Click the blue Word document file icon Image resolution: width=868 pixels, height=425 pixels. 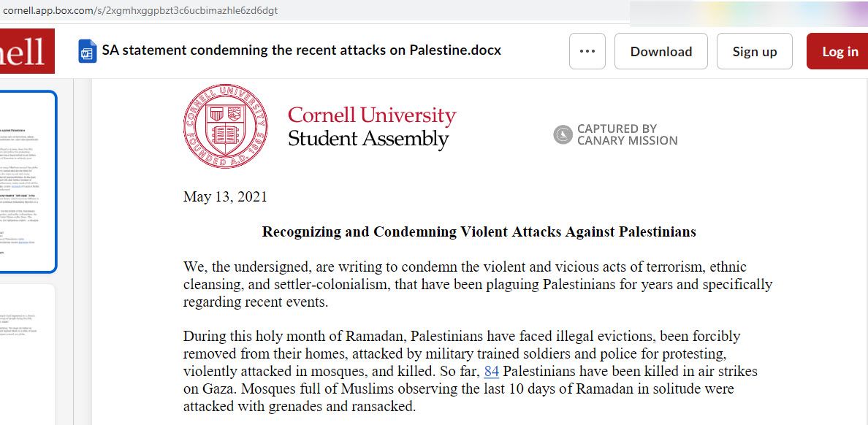(x=88, y=51)
